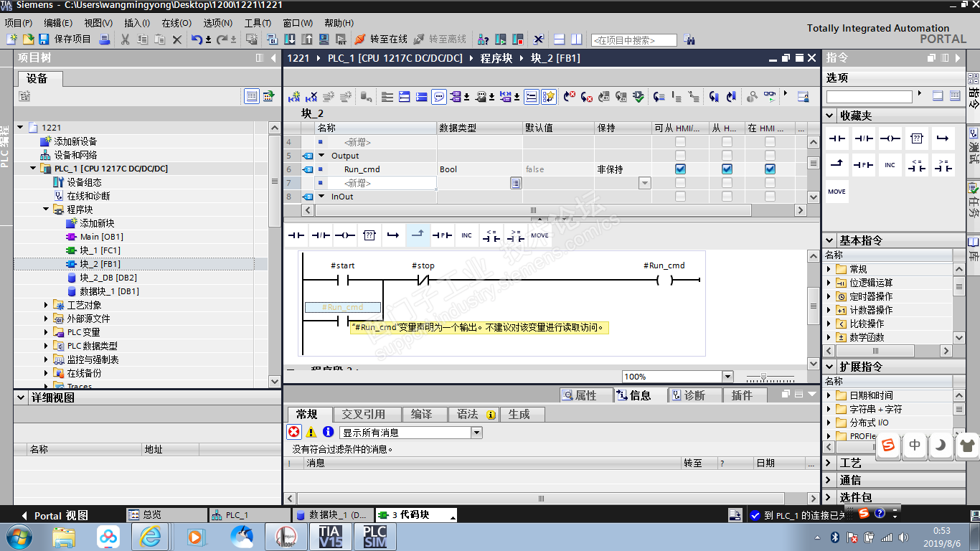Collapse the 程序块 folder in project tree

(46, 209)
